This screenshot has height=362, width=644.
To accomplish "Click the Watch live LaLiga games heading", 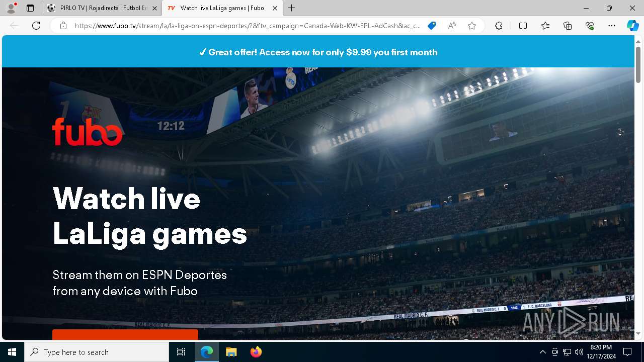I will [150, 216].
